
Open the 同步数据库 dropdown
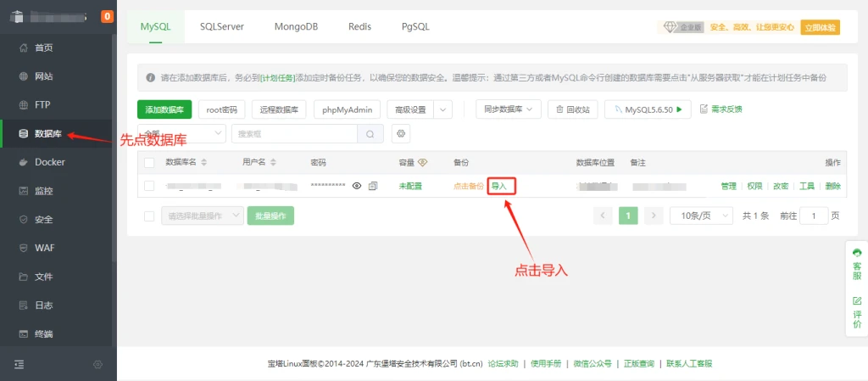[509, 109]
